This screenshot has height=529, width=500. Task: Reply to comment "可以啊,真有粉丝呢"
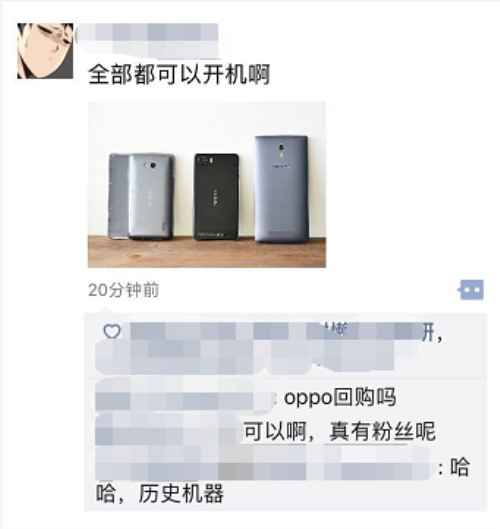pyautogui.click(x=339, y=431)
